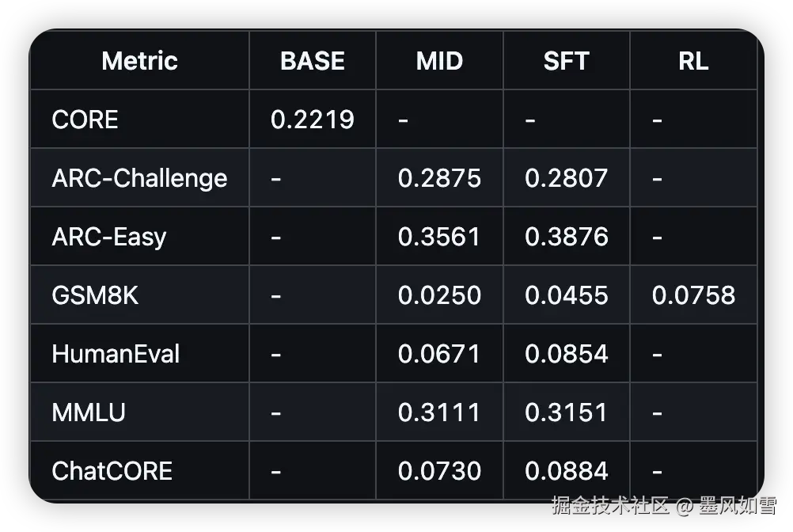The width and height of the screenshot is (793, 532).
Task: Click the ARC-Challenge row label
Action: (x=139, y=178)
